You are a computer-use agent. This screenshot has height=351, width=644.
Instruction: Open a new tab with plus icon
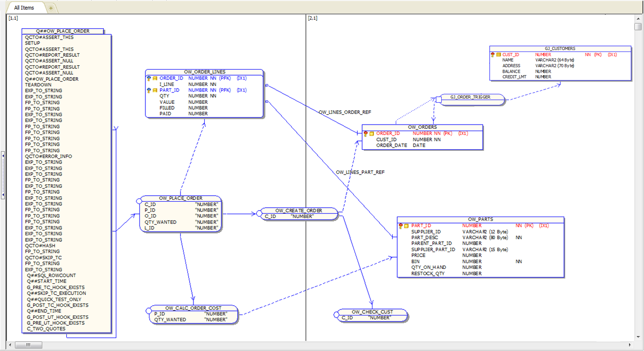(x=51, y=8)
